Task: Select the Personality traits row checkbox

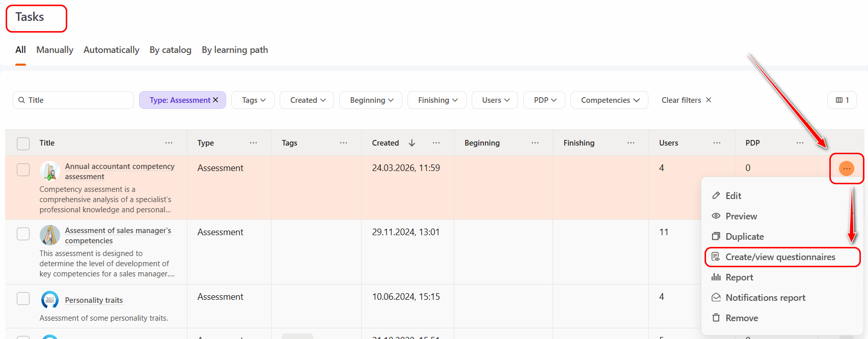Action: [23, 298]
